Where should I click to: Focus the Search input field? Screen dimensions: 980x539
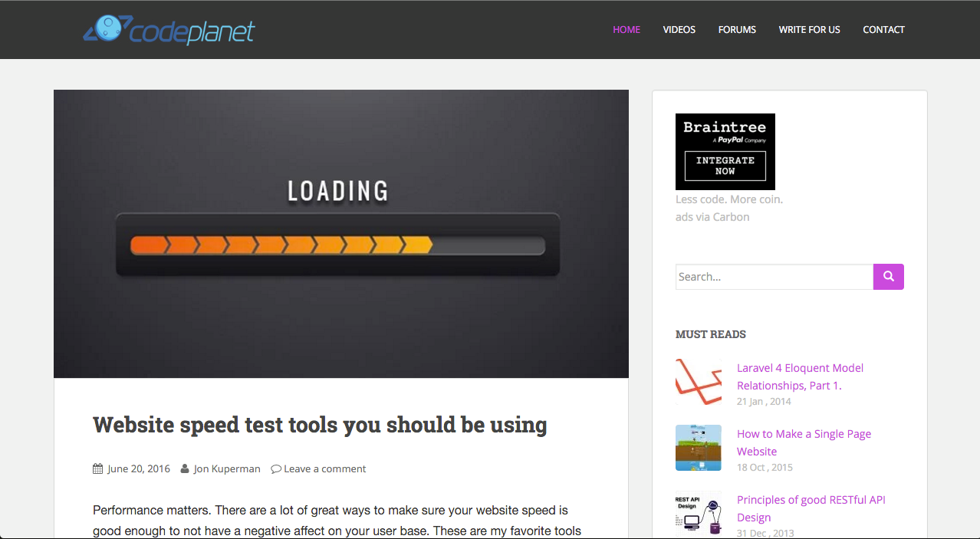[x=774, y=277]
